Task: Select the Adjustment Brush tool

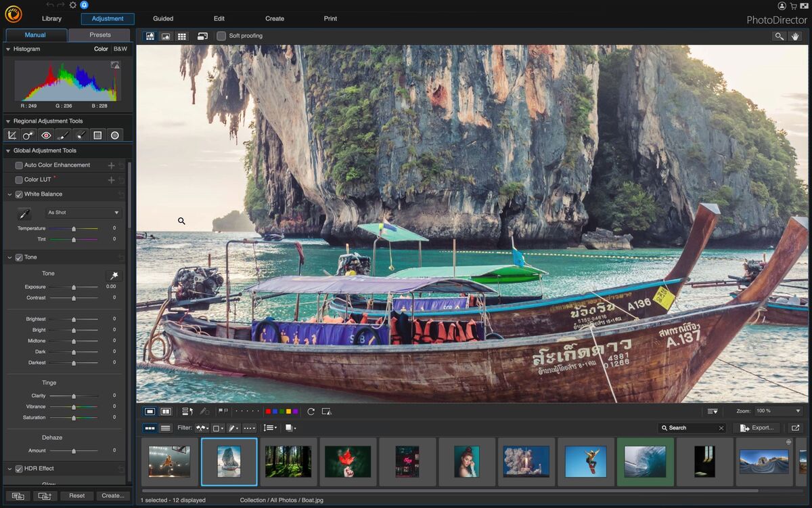Action: pos(63,135)
